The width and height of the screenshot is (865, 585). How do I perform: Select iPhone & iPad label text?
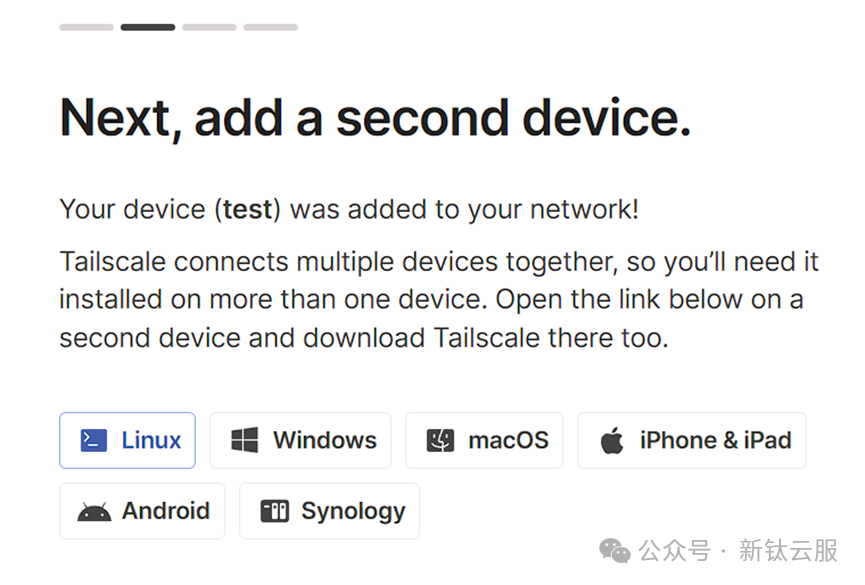point(716,440)
